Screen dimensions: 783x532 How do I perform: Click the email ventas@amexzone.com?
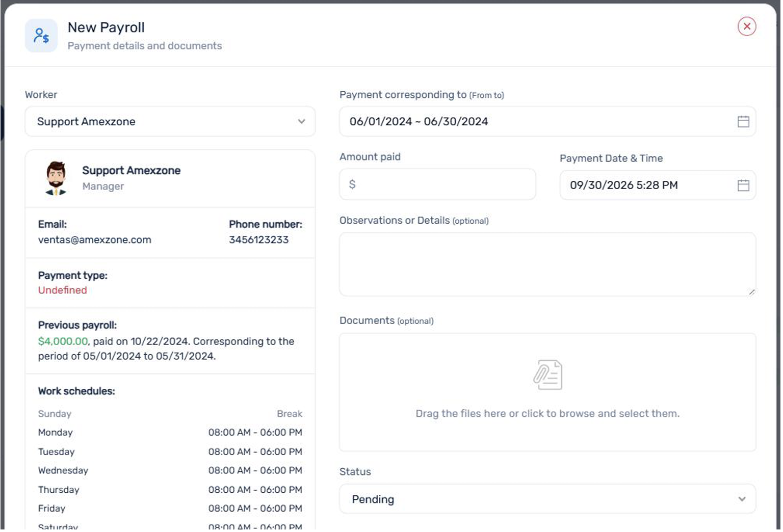95,240
